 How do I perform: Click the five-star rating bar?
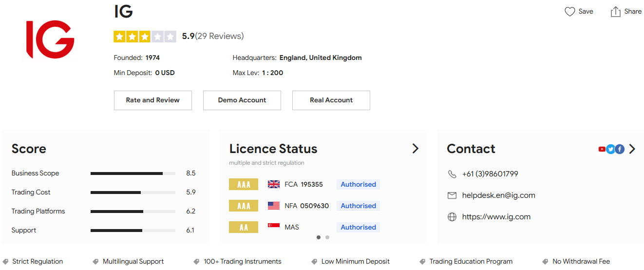click(x=145, y=37)
